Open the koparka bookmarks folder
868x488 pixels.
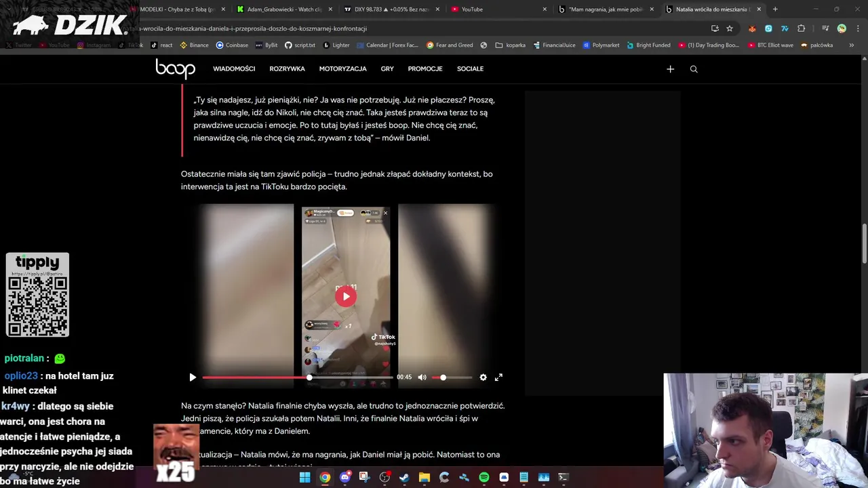point(511,45)
